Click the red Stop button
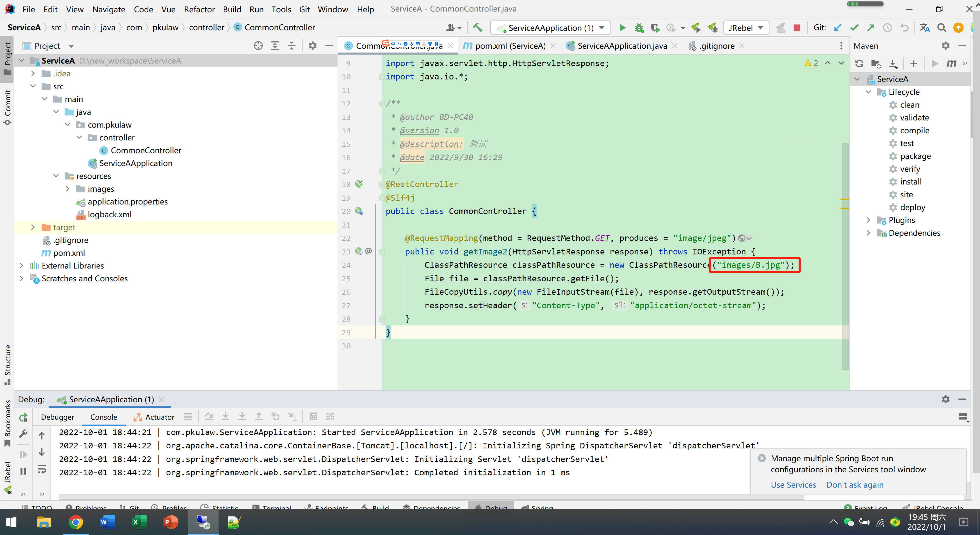Image resolution: width=980 pixels, height=535 pixels. [x=797, y=28]
